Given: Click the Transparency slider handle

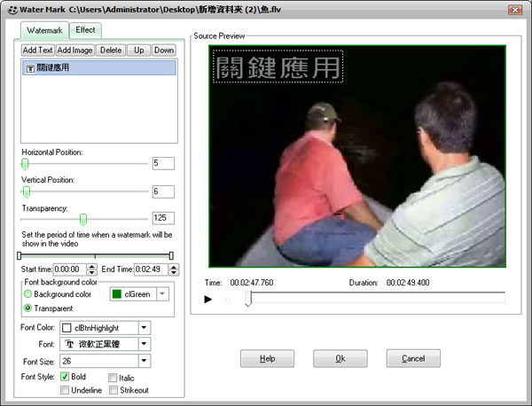Looking at the screenshot, I should (83, 219).
